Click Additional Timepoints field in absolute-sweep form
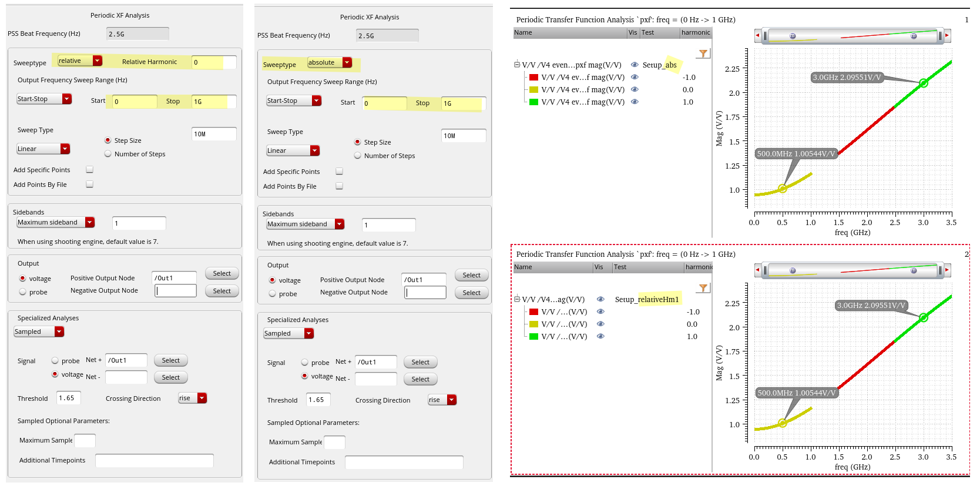Viewport: 980px width, 489px height. [404, 462]
